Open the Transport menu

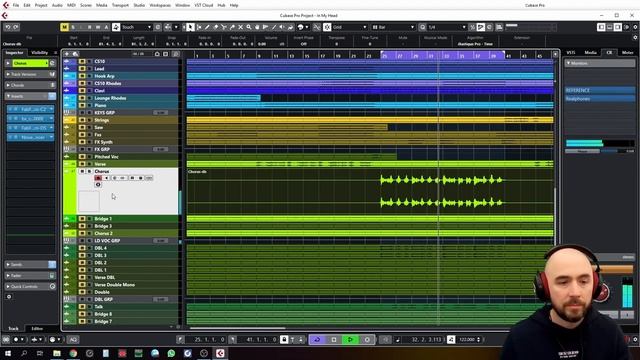point(120,5)
